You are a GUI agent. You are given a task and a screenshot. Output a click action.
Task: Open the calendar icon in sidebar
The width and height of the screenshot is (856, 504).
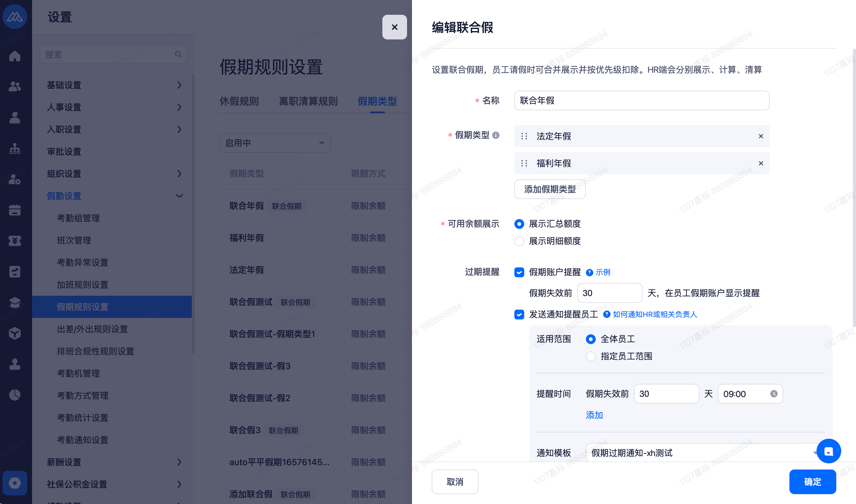click(x=14, y=210)
